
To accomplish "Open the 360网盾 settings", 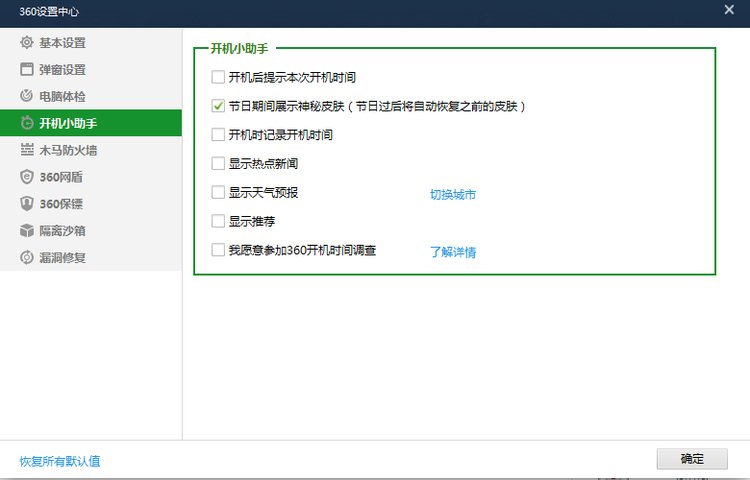I will click(91, 177).
